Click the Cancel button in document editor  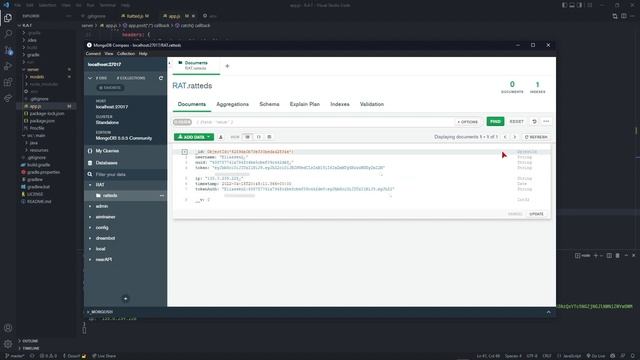pyautogui.click(x=515, y=214)
